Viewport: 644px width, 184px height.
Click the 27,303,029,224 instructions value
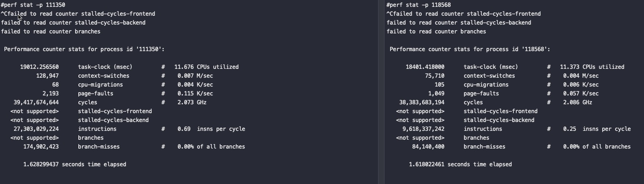point(36,129)
